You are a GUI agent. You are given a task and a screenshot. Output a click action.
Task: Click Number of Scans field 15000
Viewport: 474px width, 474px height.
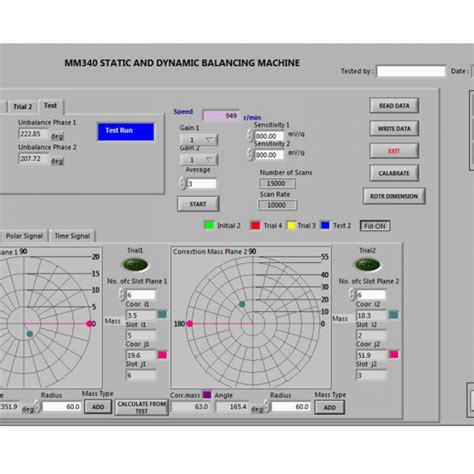[277, 183]
